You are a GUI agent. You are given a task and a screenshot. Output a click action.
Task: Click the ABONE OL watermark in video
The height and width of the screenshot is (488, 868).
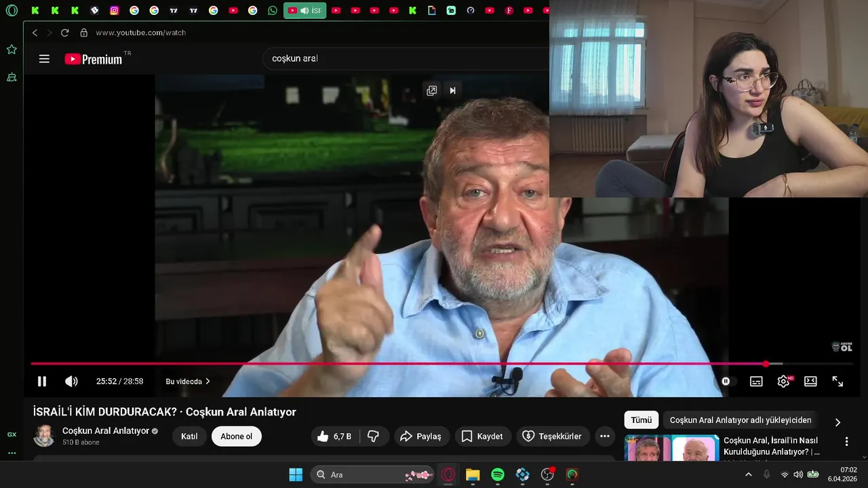point(842,346)
